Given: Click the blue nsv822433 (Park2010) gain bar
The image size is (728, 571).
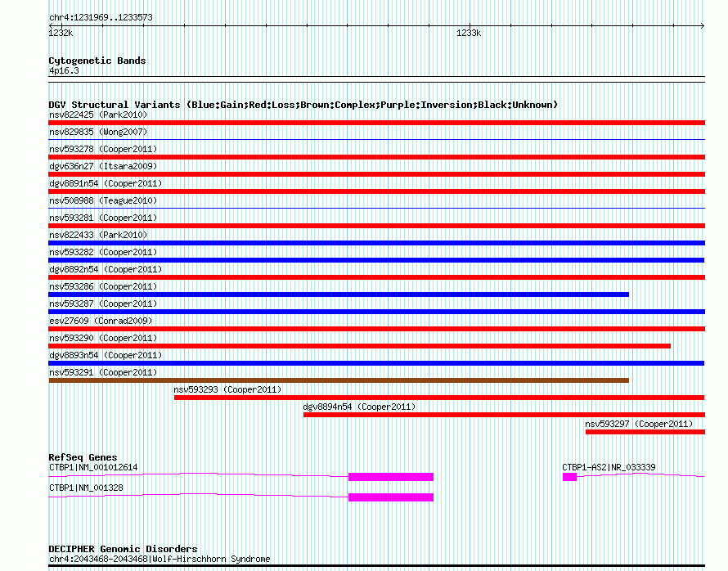Looking at the screenshot, I should click(x=376, y=243).
